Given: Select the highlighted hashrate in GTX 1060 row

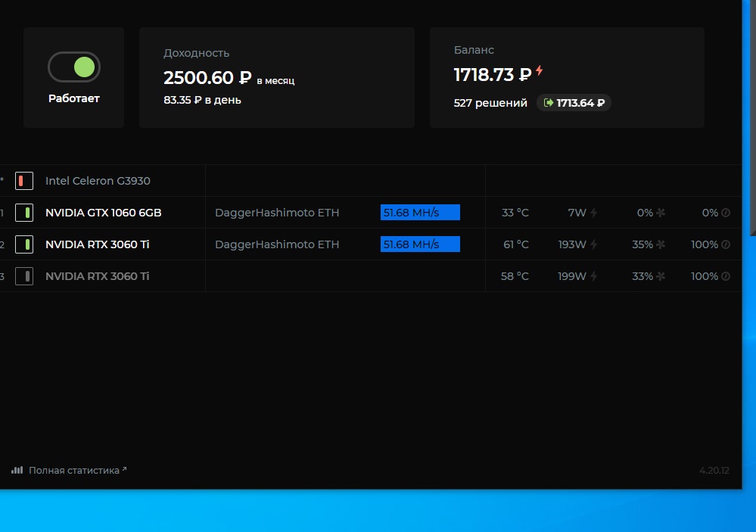Looking at the screenshot, I should coord(420,213).
